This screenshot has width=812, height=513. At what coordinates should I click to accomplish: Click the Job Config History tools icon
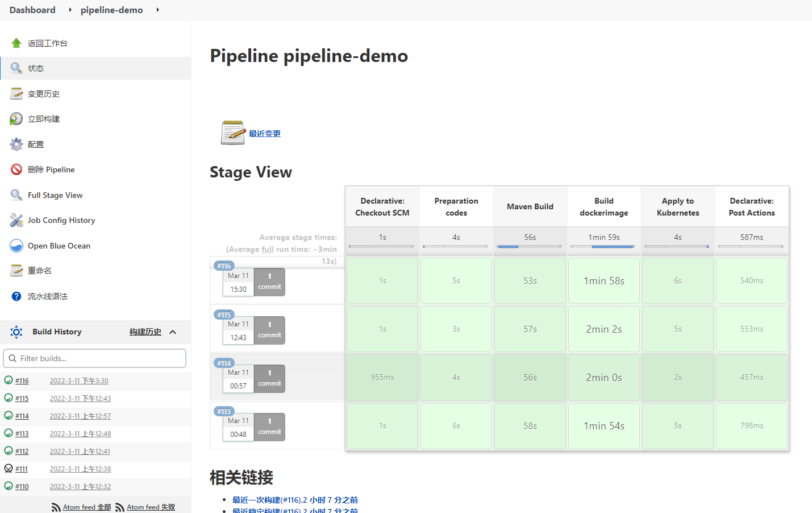tap(16, 220)
